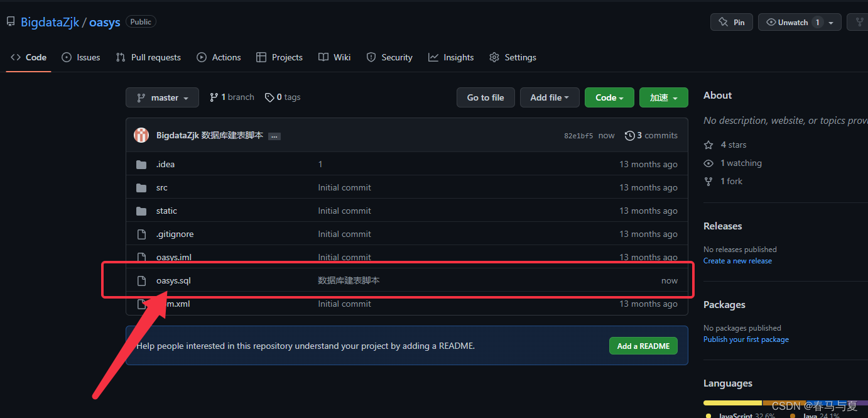
Task: Pin the repository with Pin button
Action: click(x=732, y=22)
